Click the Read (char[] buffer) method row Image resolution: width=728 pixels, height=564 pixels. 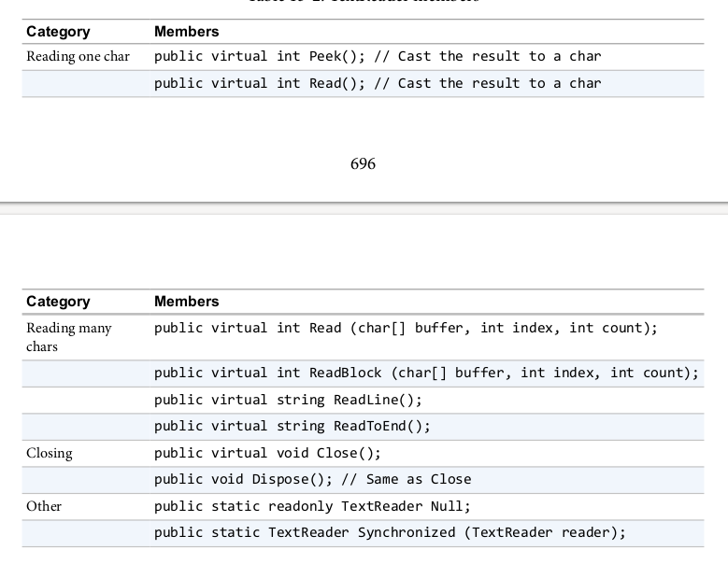point(406,329)
